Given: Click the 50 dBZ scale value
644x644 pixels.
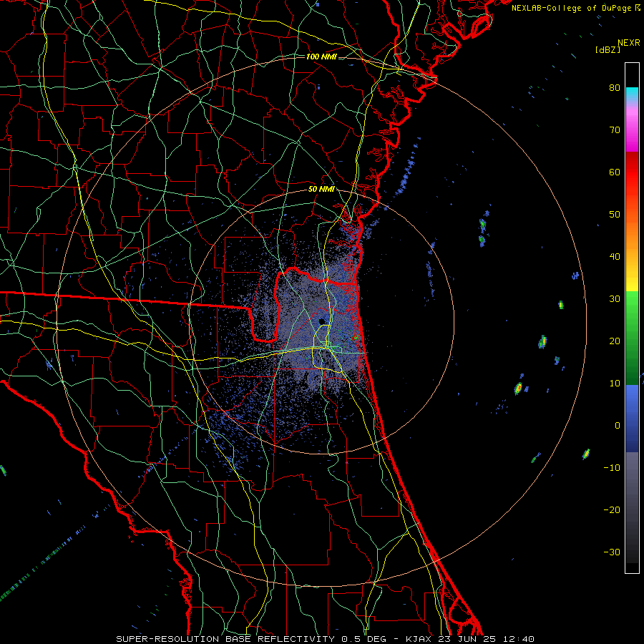Looking at the screenshot, I should [615, 215].
